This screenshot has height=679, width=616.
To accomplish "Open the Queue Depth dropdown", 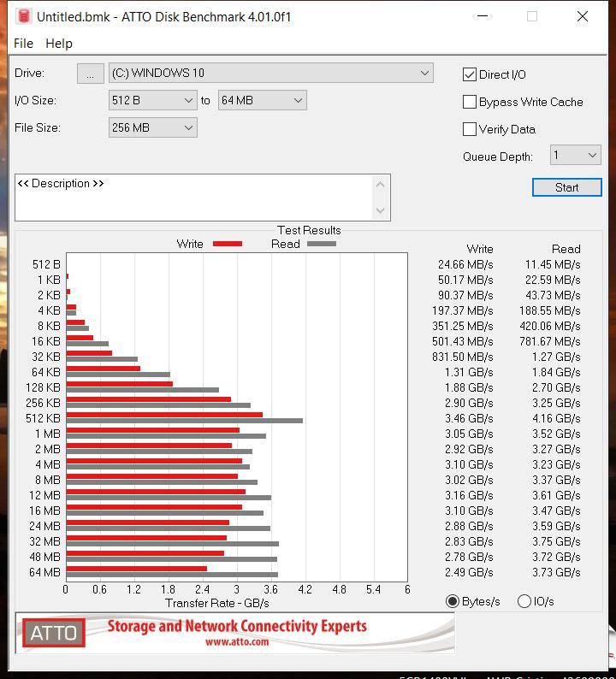I will [x=575, y=155].
